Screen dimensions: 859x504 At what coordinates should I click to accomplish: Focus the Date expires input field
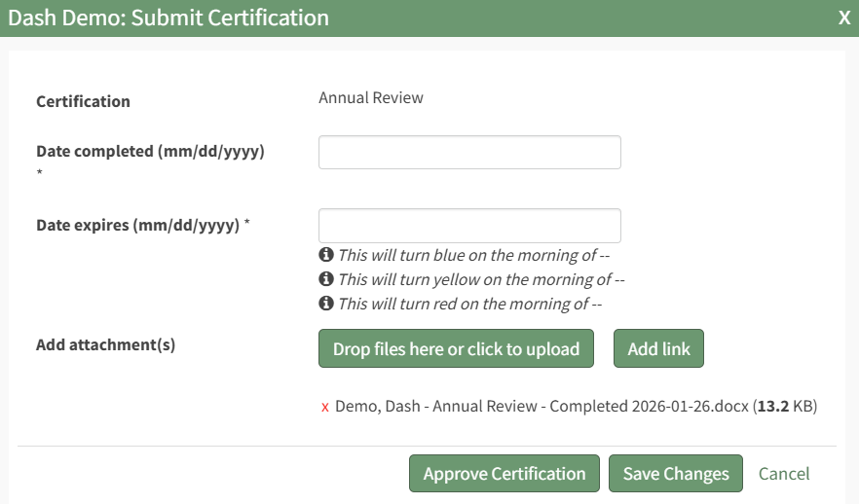pos(469,226)
